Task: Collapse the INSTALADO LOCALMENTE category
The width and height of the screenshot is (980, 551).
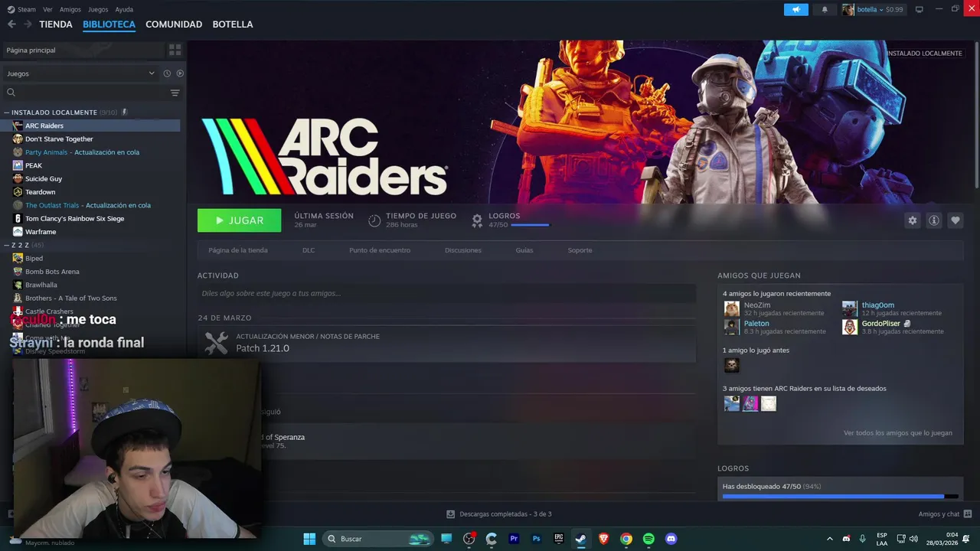Action: (7, 112)
